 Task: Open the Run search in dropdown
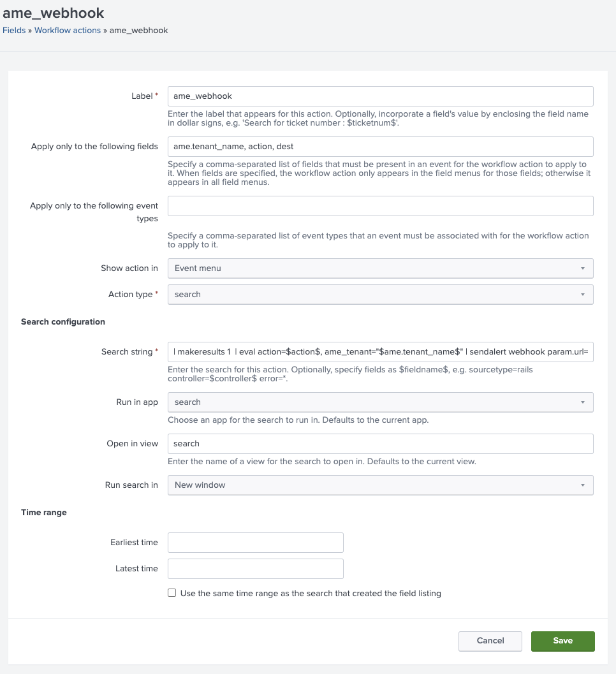coord(379,485)
